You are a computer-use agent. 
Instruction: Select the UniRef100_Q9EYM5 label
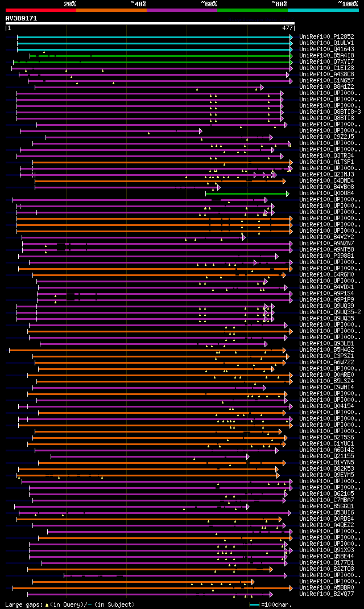tap(326, 475)
